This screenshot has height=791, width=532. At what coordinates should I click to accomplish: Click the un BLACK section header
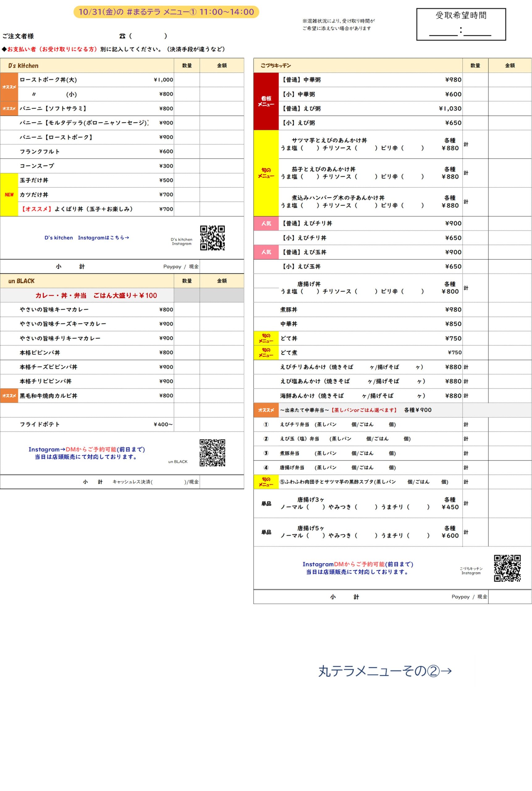pos(21,281)
